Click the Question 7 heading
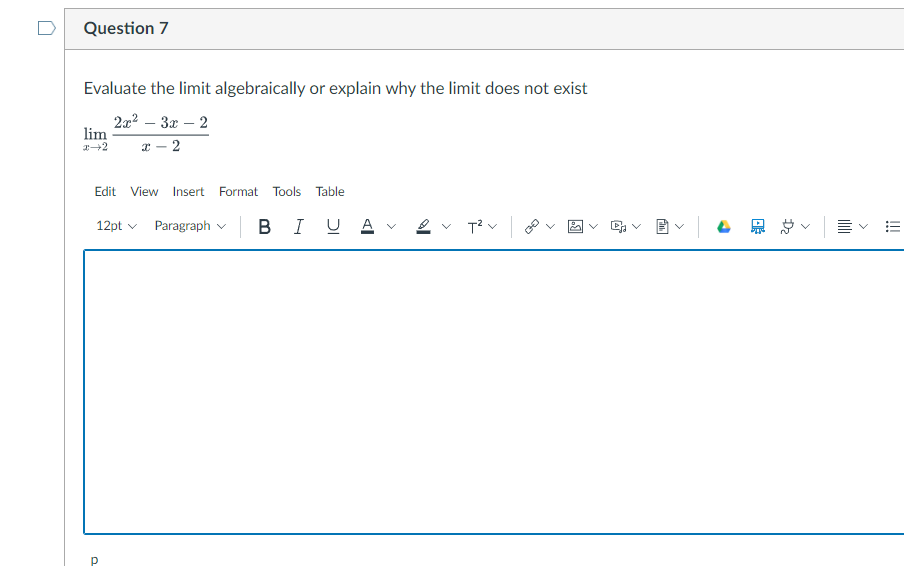This screenshot has height=566, width=904. click(126, 28)
